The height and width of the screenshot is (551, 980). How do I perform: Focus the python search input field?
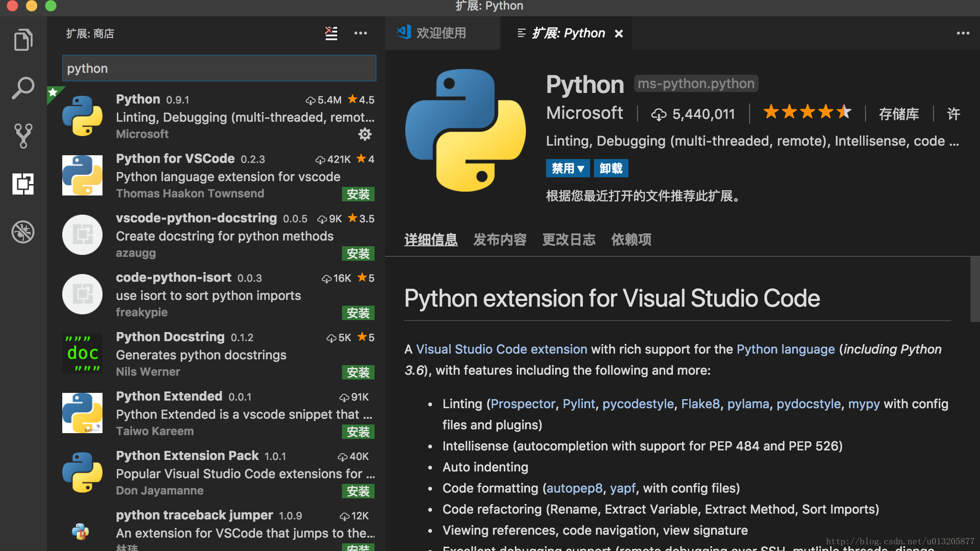[x=219, y=68]
